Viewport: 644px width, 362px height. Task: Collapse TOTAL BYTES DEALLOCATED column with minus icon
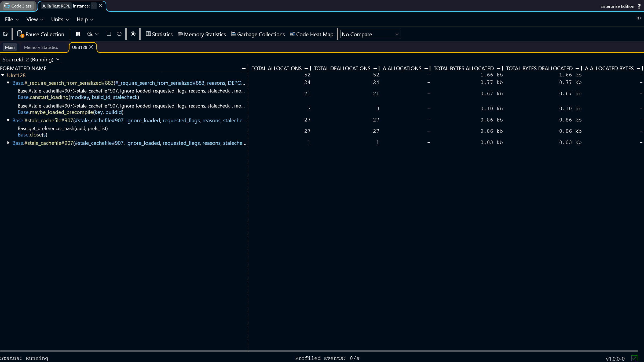point(577,68)
